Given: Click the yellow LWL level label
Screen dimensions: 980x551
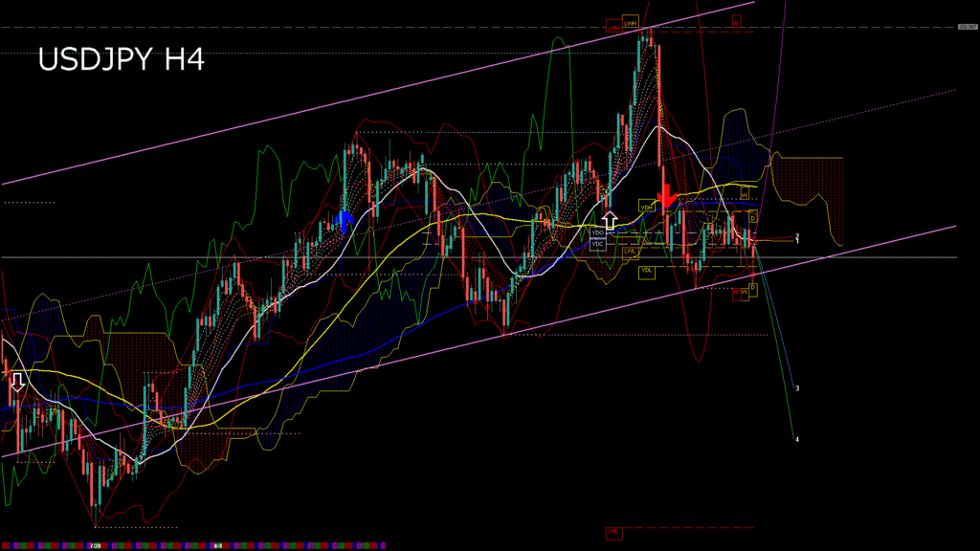Looking at the screenshot, I should pyautogui.click(x=630, y=251).
